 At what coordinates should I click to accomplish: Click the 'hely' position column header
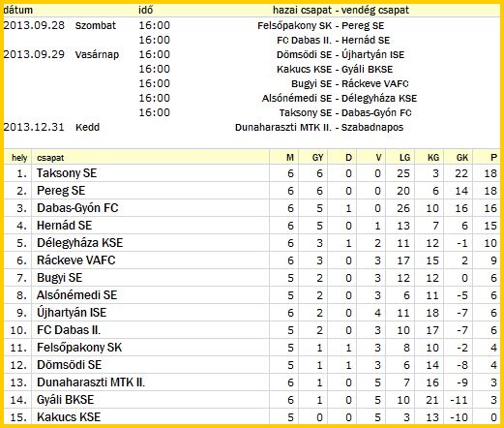tap(19, 158)
